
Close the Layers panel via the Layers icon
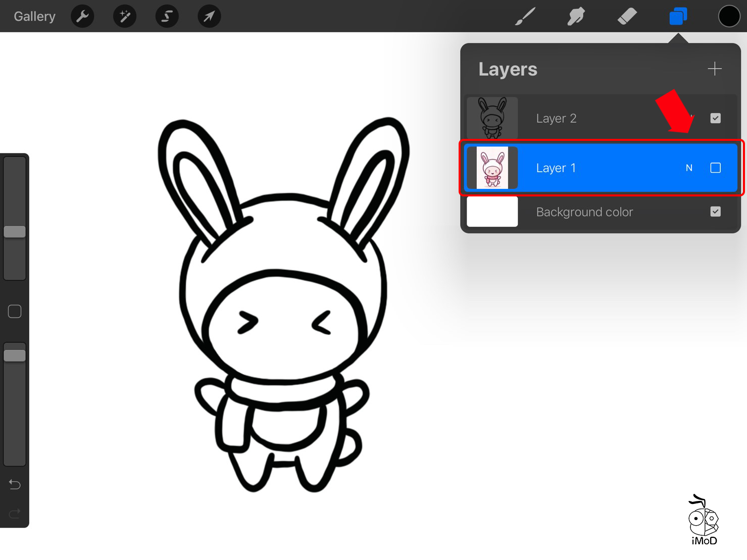coord(678,17)
